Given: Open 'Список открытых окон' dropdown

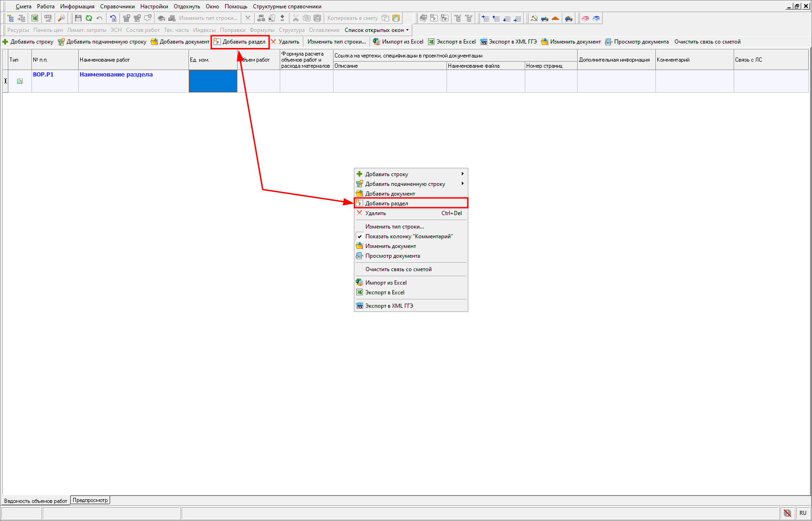Looking at the screenshot, I should click(x=377, y=30).
